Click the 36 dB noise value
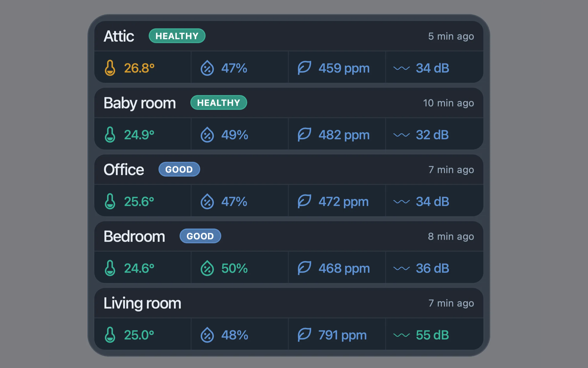This screenshot has height=368, width=588. 432,268
